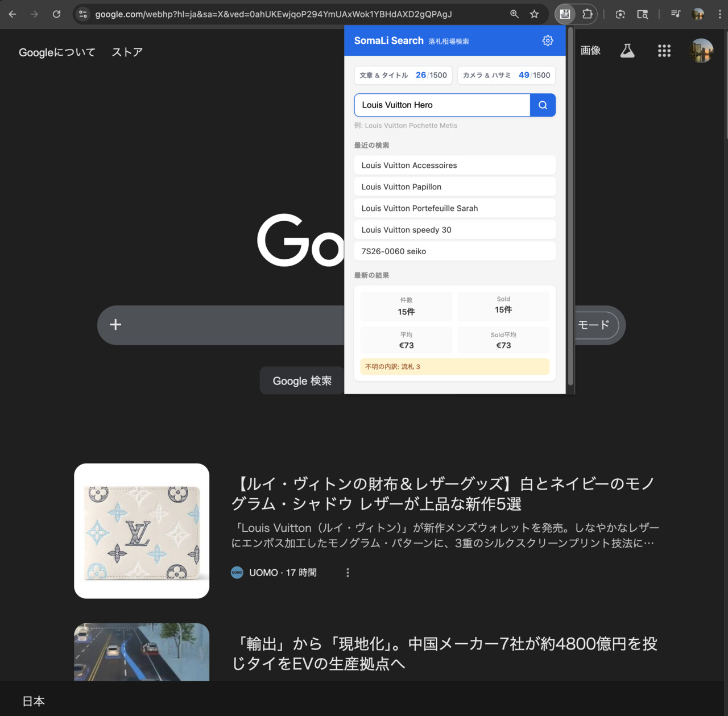This screenshot has width=728, height=716.
Task: Open the Louis Vuitton wallet thumbnail
Action: click(x=142, y=531)
